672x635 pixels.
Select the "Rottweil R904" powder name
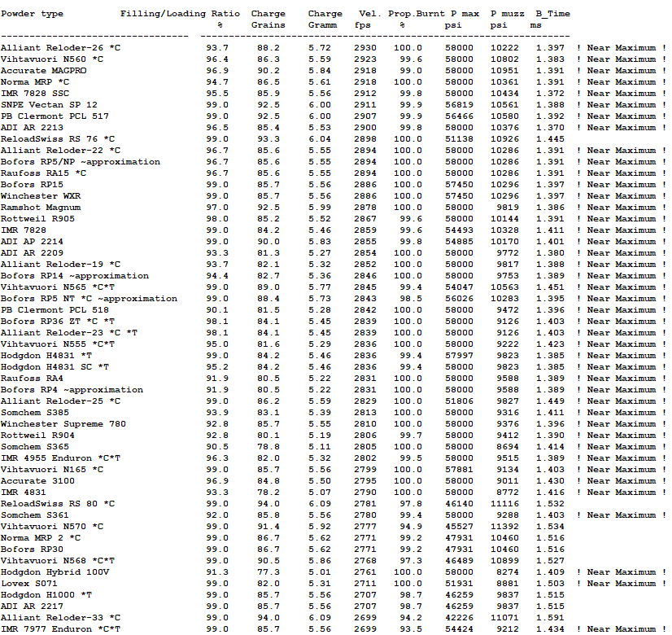pos(37,436)
